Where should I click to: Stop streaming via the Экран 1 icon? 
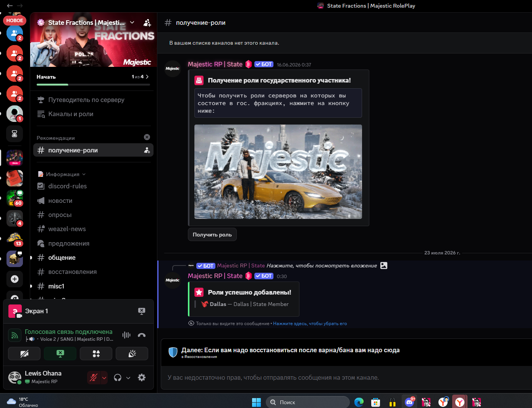click(142, 311)
